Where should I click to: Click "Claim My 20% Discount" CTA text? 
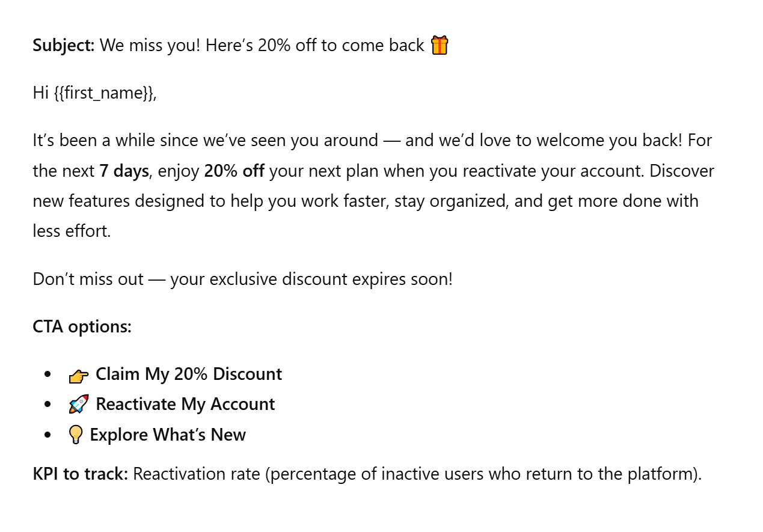pyautogui.click(x=189, y=374)
